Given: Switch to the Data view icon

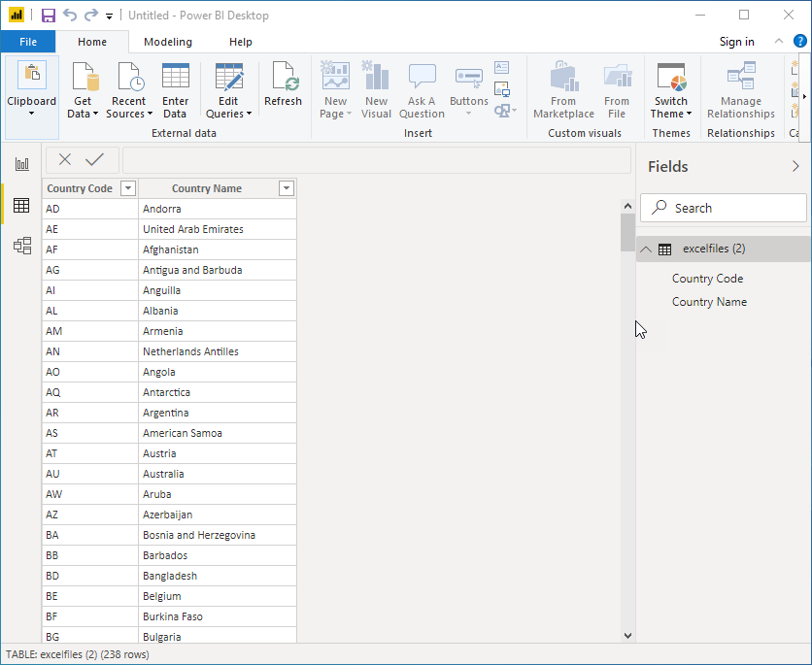Looking at the screenshot, I should coord(21,205).
